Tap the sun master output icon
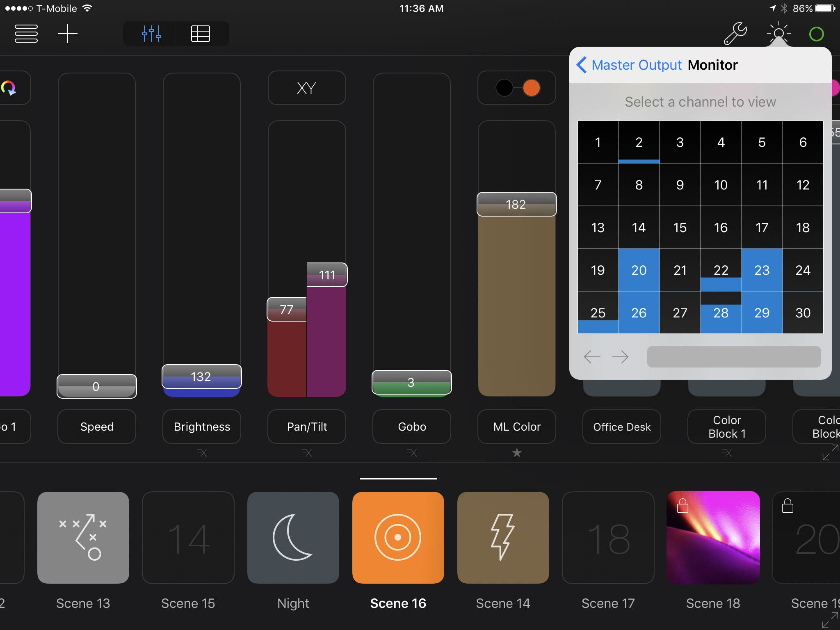 (778, 33)
